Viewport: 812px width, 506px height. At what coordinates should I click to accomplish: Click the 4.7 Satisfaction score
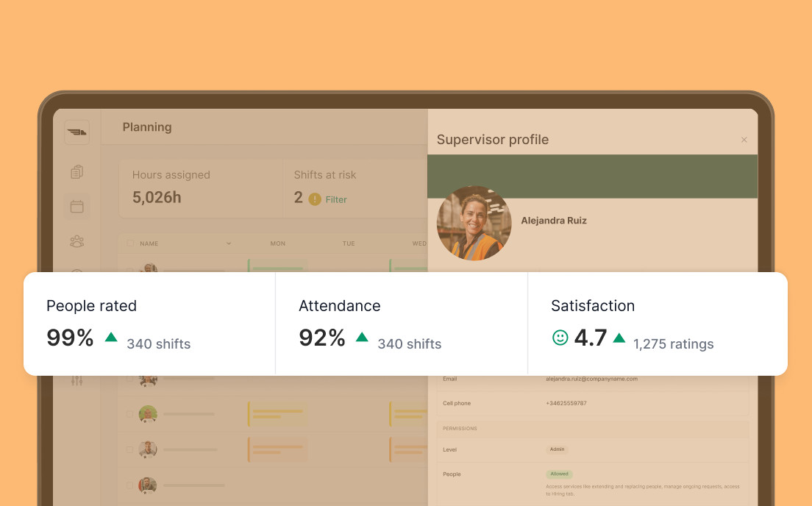pyautogui.click(x=591, y=338)
